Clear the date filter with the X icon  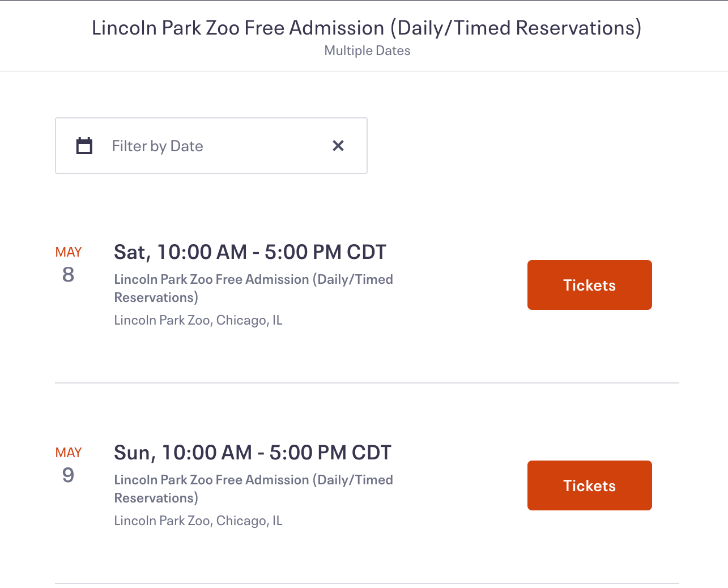pos(338,146)
